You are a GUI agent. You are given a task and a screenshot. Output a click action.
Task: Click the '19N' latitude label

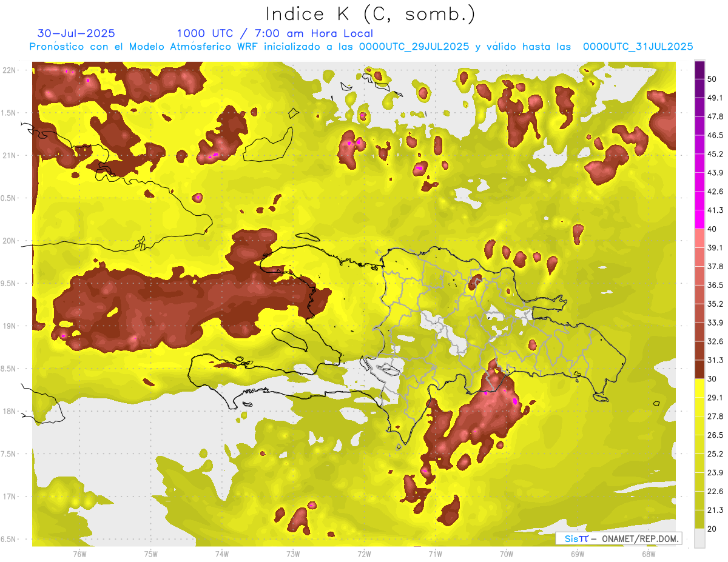(x=8, y=326)
